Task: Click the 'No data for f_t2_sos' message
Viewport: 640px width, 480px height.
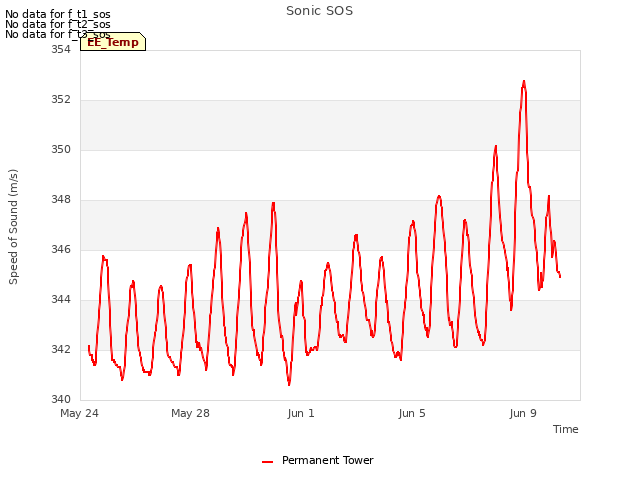Action: pyautogui.click(x=58, y=24)
